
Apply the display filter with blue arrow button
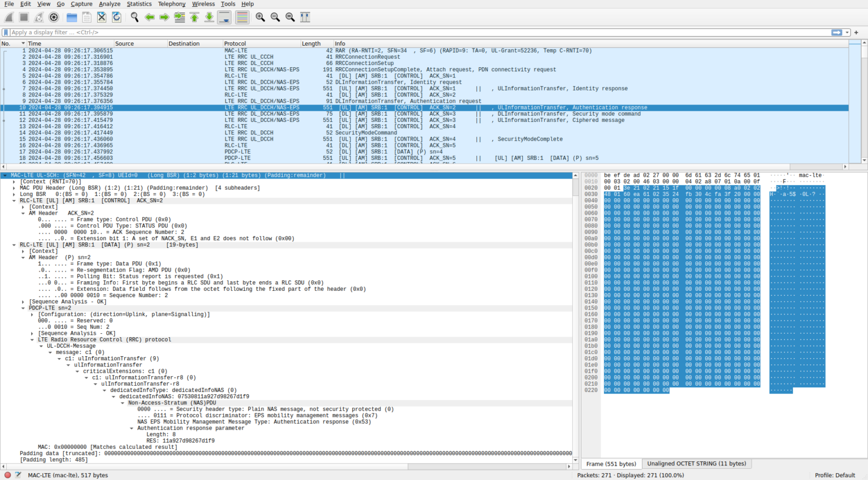pyautogui.click(x=836, y=32)
